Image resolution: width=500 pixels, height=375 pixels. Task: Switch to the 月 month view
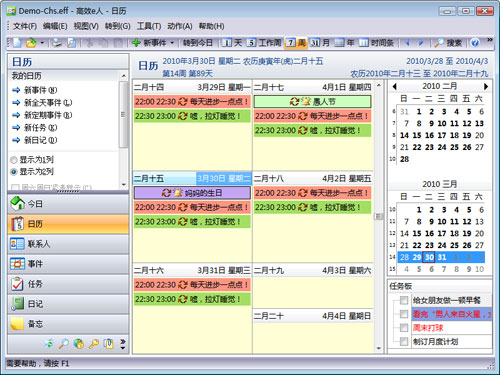coord(320,43)
